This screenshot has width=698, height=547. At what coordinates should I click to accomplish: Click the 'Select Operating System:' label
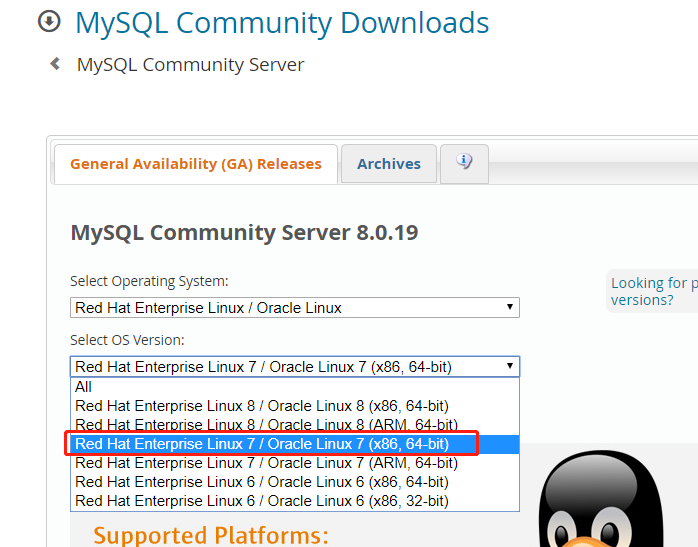pos(149,281)
